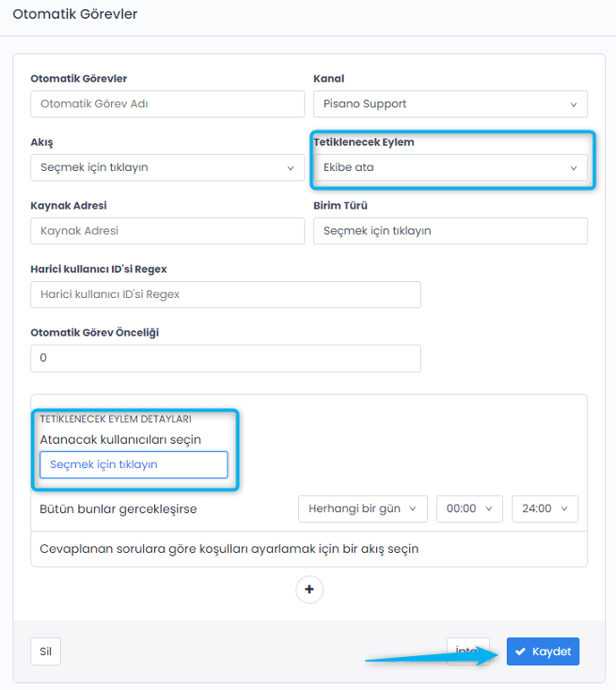Click the Kaynak Adresi input field

(167, 231)
